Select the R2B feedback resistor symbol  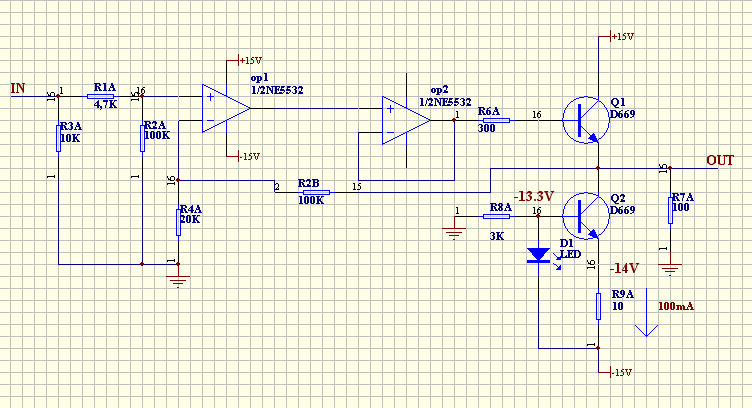coord(317,192)
